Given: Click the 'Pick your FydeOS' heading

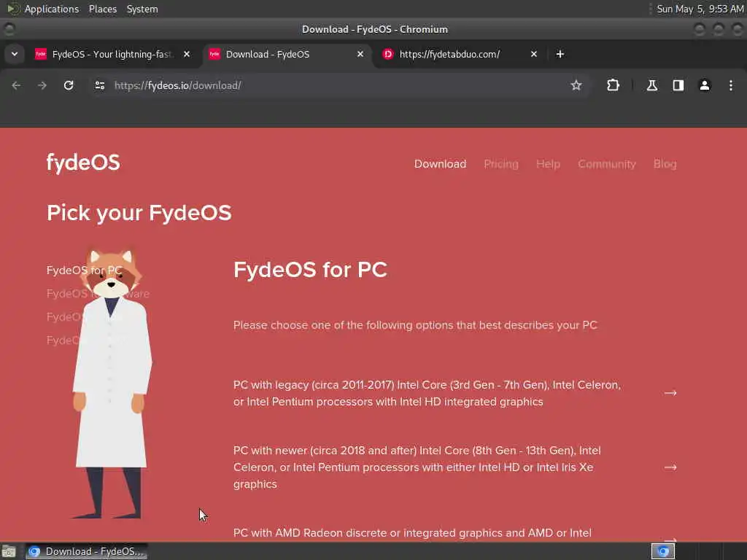Looking at the screenshot, I should click(x=139, y=212).
